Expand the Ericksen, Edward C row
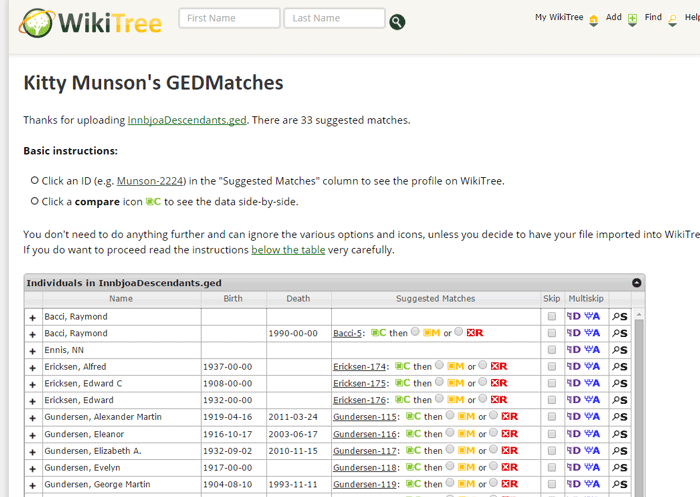 pos(32,384)
